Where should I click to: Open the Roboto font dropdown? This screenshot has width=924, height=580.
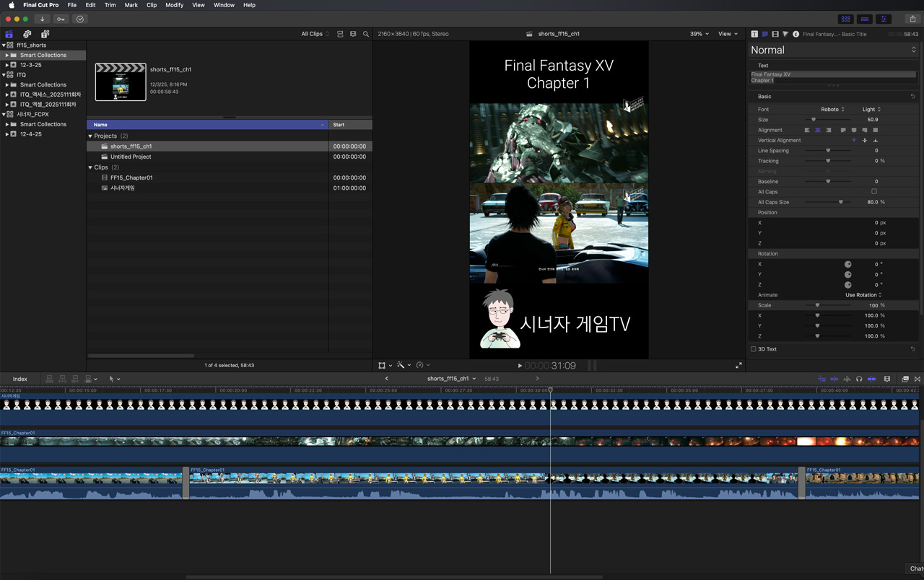click(x=832, y=110)
